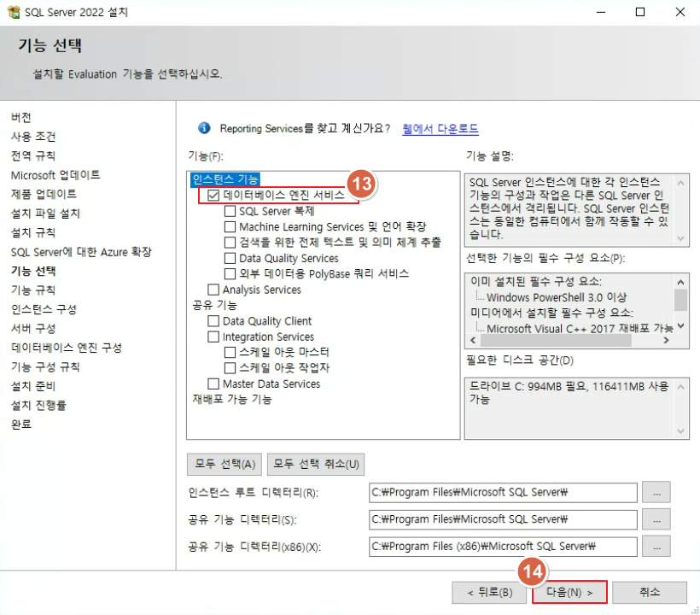Toggle the 데이터베이스 엔진 서비스 checkbox

tap(213, 195)
